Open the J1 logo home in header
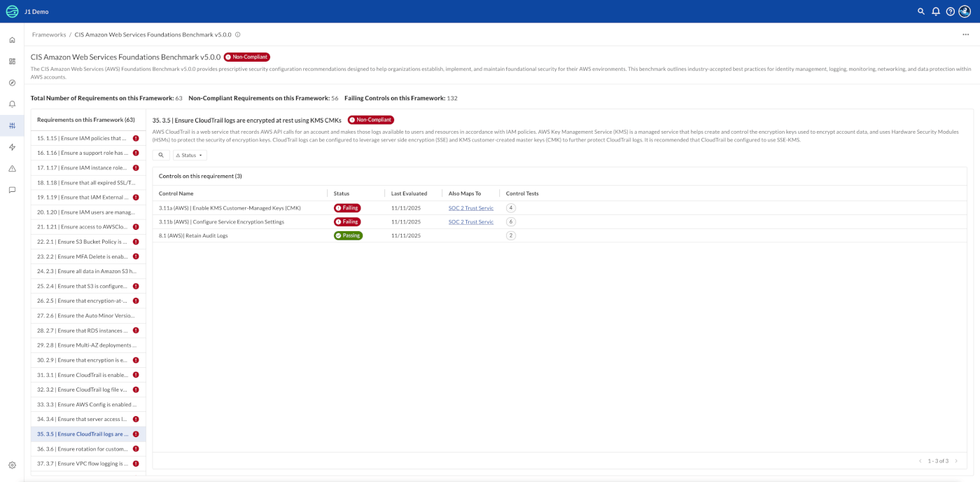 point(12,11)
